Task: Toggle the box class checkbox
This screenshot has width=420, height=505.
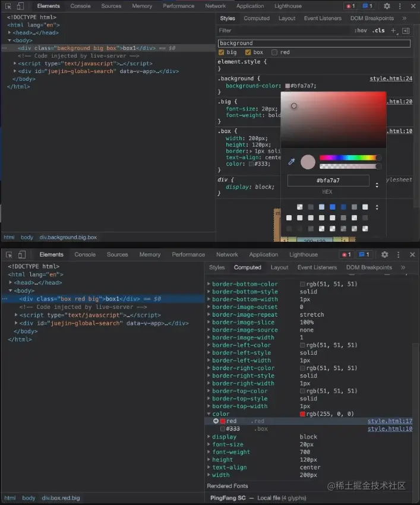Action: pyautogui.click(x=248, y=52)
